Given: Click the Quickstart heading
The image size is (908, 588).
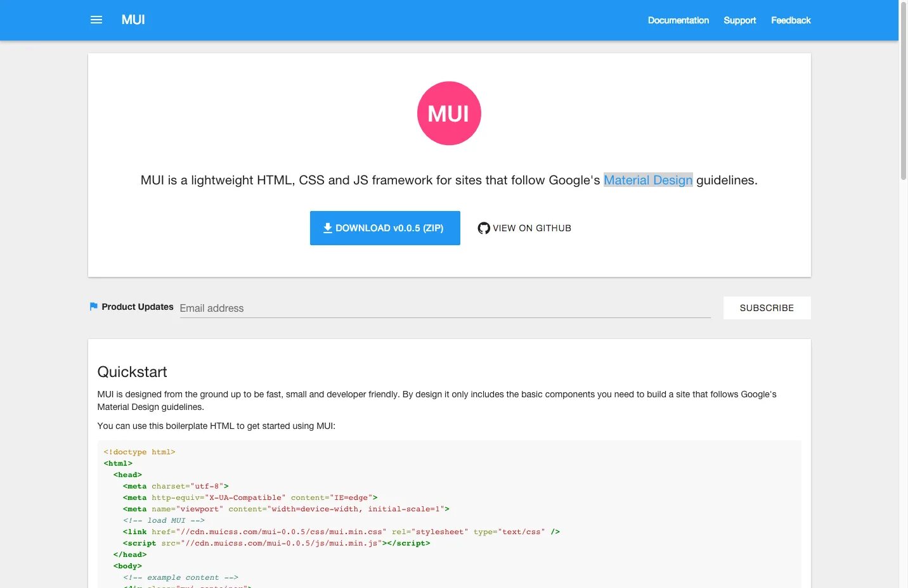Looking at the screenshot, I should [x=132, y=372].
